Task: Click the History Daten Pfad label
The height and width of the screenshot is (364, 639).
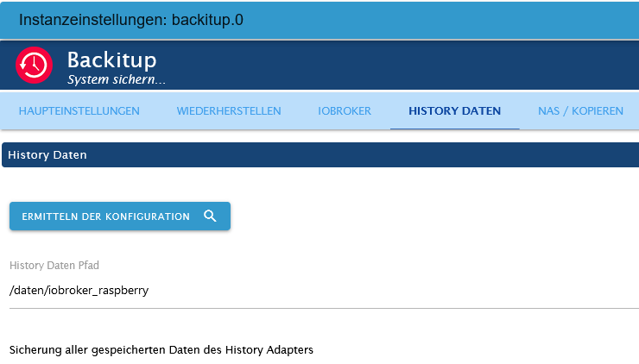Action: (x=54, y=266)
